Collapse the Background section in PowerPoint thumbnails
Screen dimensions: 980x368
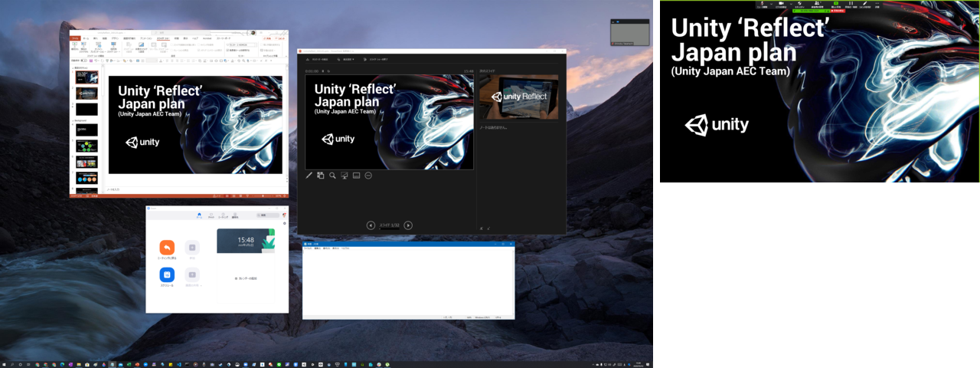pyautogui.click(x=73, y=120)
